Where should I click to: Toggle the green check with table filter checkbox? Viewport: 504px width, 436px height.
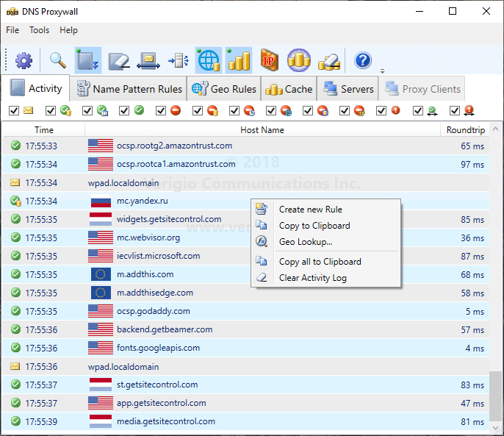coord(87,111)
